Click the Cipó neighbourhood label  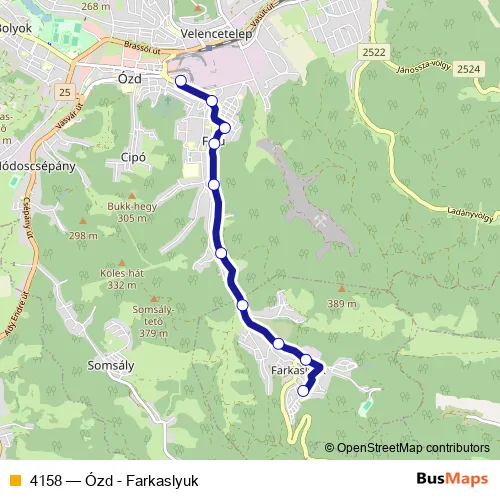point(133,157)
